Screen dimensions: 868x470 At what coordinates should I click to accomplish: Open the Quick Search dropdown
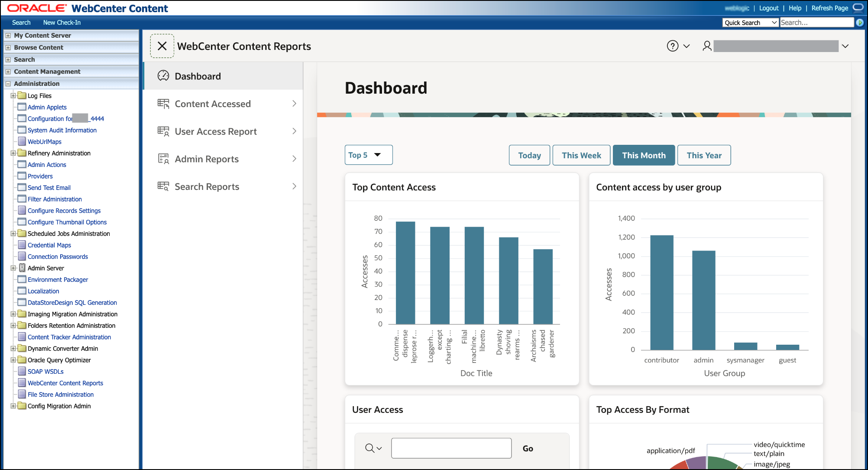[751, 23]
